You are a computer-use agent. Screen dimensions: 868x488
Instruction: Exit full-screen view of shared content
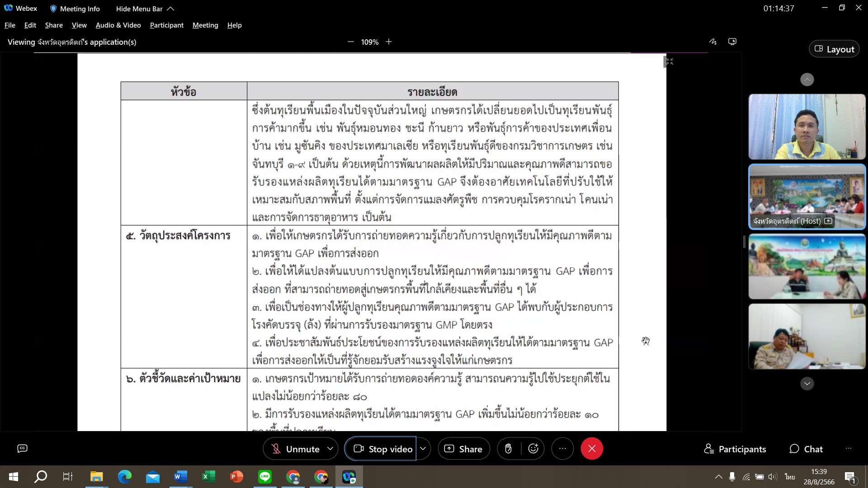[669, 61]
